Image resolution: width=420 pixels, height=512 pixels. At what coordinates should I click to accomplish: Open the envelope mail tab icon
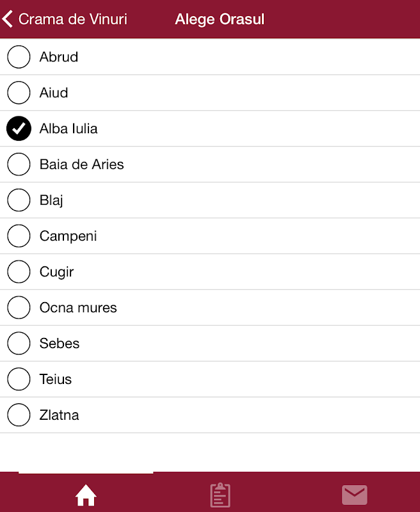tap(354, 495)
